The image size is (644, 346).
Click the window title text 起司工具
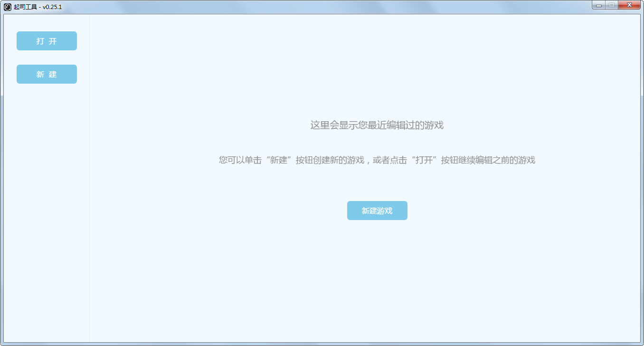[x=25, y=7]
